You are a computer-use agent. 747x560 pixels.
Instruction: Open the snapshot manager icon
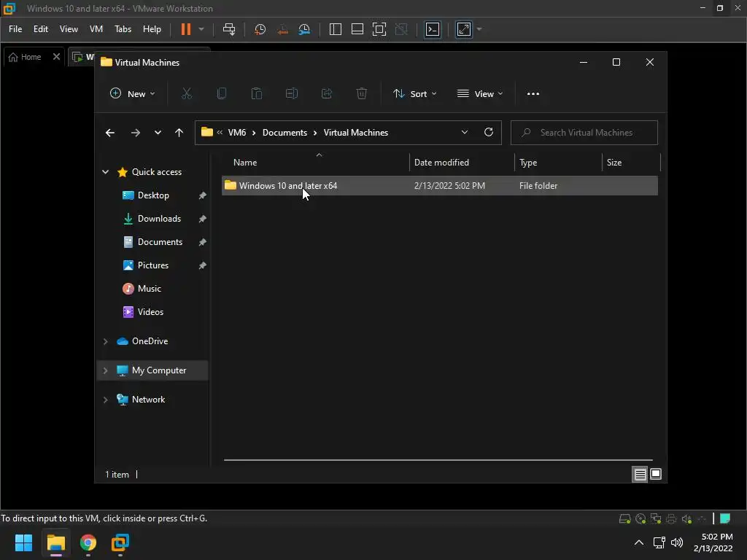(304, 29)
